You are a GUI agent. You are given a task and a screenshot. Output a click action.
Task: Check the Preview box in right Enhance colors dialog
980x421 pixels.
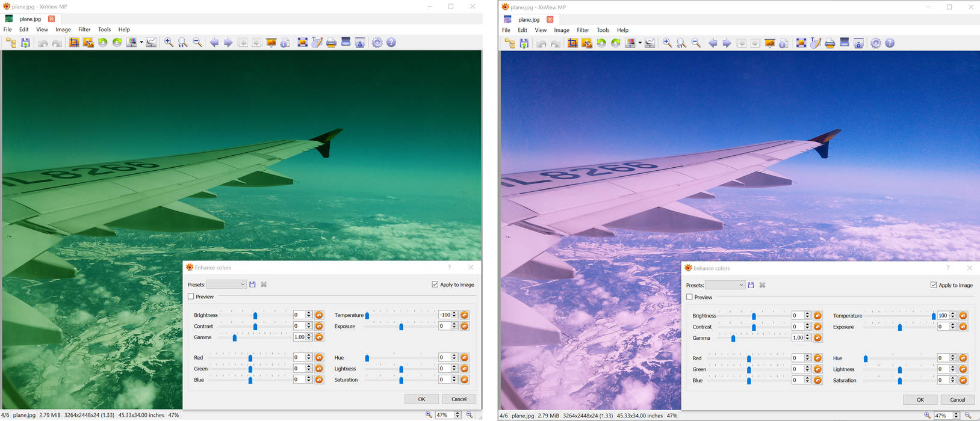(690, 297)
